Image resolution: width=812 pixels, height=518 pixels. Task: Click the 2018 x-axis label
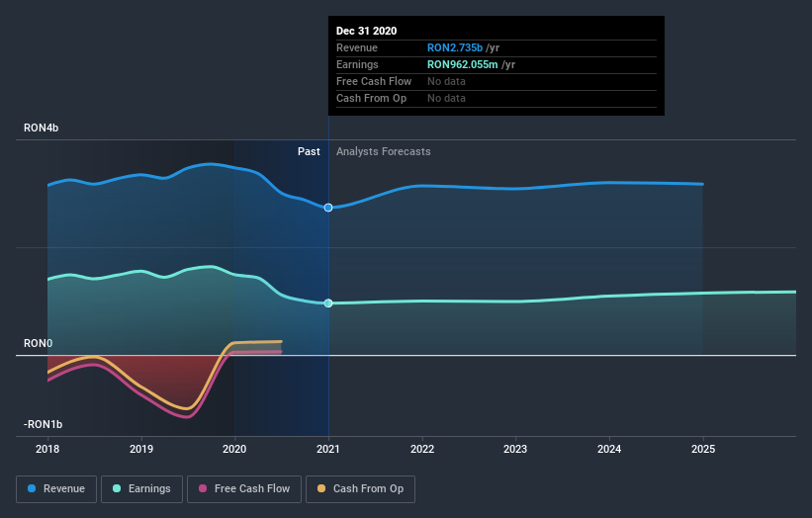click(47, 449)
